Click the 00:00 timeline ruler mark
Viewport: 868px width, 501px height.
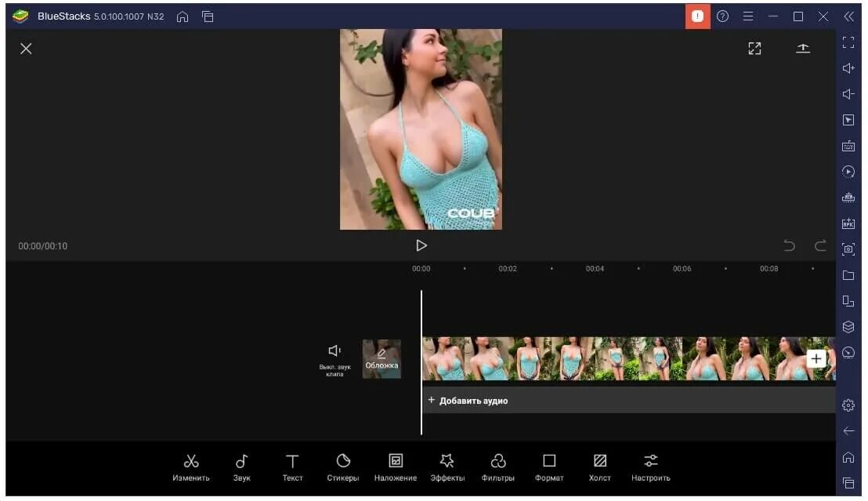[421, 269]
